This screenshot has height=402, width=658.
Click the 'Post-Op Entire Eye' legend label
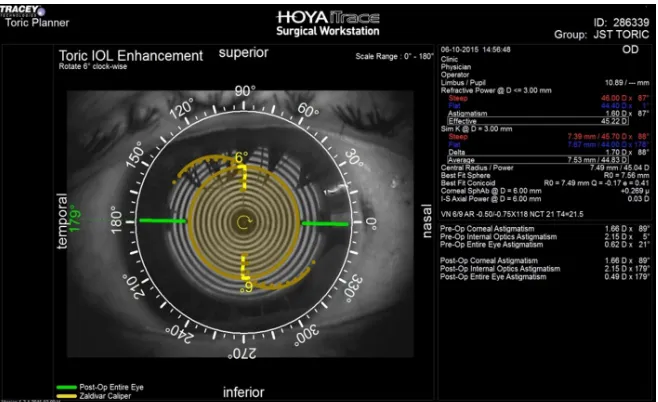[111, 387]
